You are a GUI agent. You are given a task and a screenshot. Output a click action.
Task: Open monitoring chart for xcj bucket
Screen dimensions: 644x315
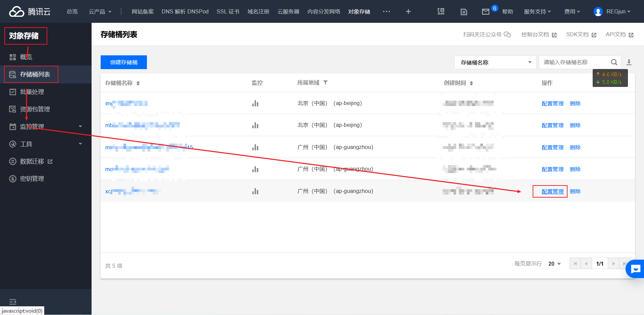coord(255,191)
